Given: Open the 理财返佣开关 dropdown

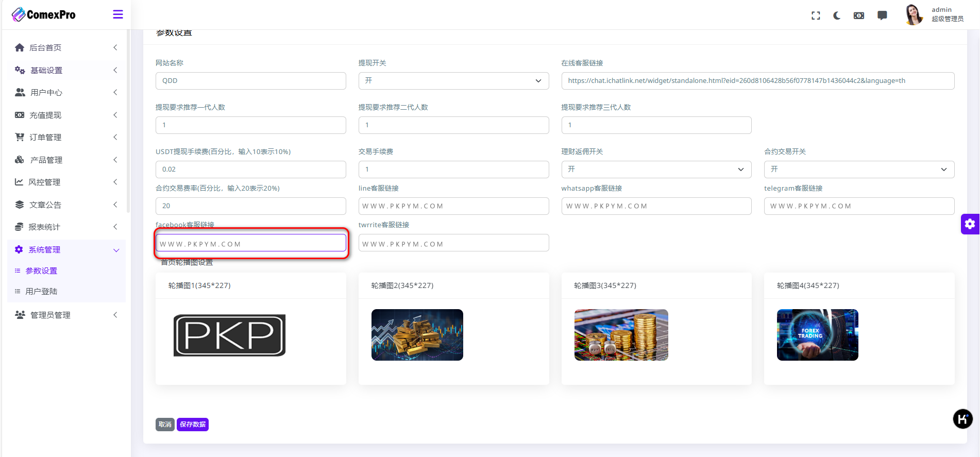Looking at the screenshot, I should (656, 170).
